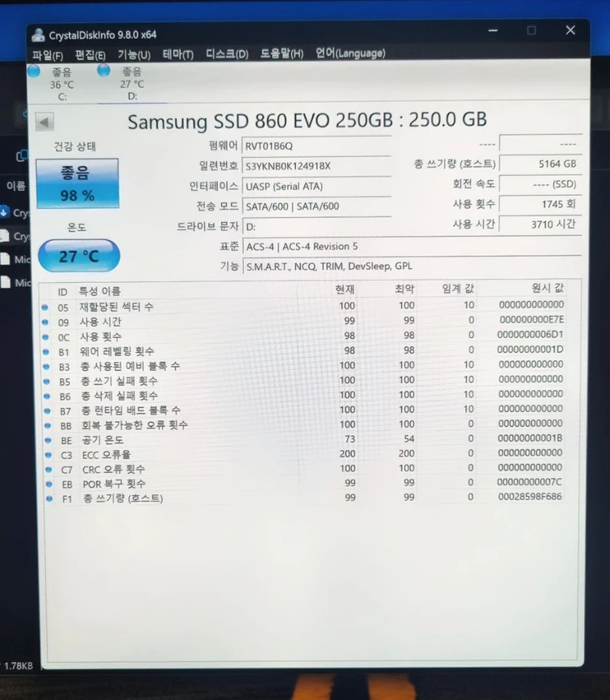Viewport: 610px width, 700px height.
Task: Select row B1 웨어 레벨링 횟수
Action: pyautogui.click(x=303, y=350)
